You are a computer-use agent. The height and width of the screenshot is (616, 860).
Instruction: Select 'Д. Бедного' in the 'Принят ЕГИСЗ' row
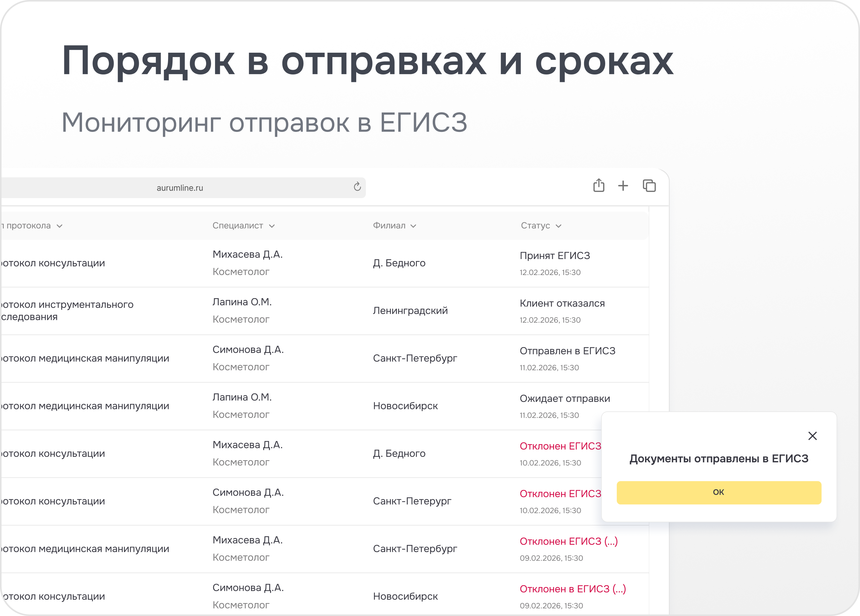coord(399,263)
